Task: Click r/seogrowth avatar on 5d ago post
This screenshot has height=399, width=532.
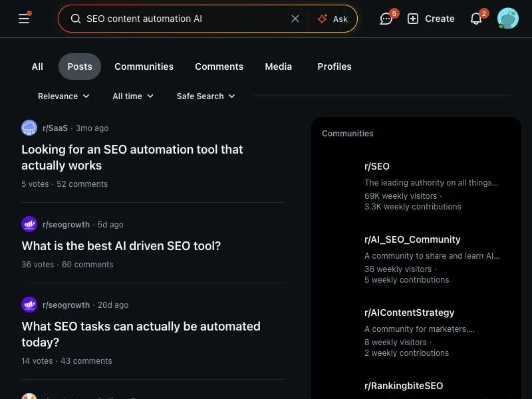Action: [x=29, y=224]
